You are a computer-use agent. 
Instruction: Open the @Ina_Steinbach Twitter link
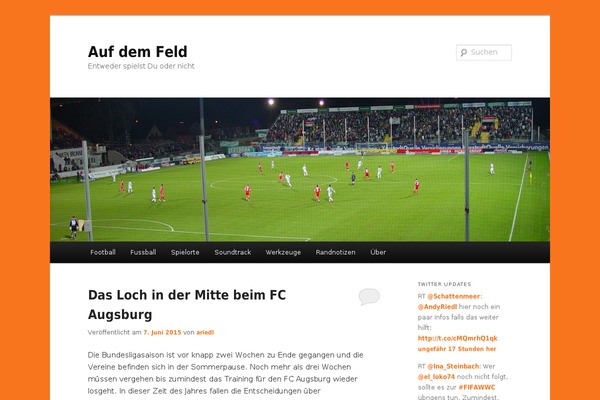[453, 366]
